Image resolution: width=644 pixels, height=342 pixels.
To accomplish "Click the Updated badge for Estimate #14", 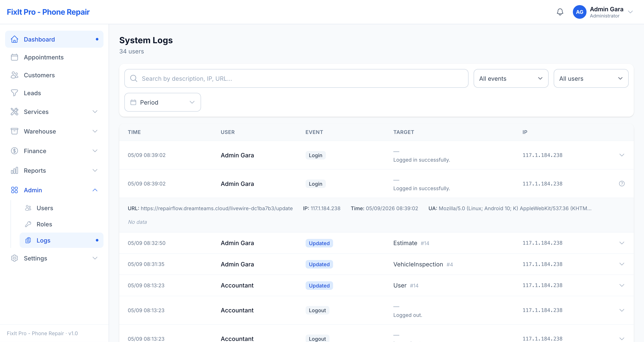I will [x=319, y=243].
